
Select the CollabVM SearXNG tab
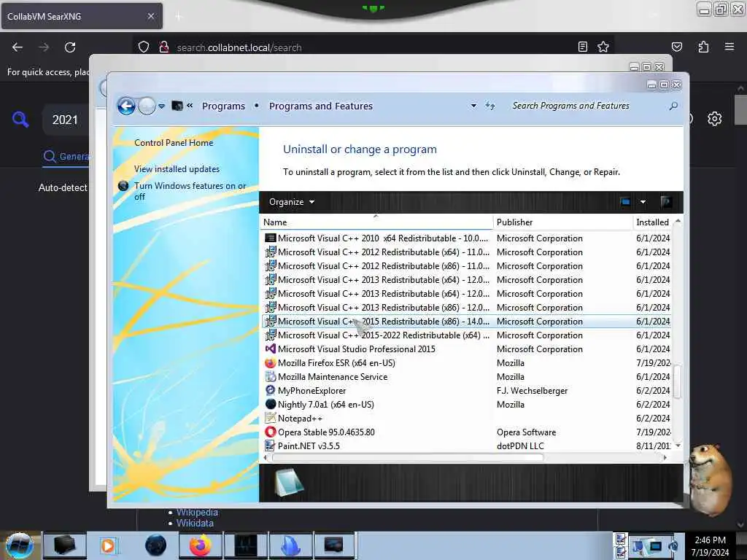pos(82,16)
